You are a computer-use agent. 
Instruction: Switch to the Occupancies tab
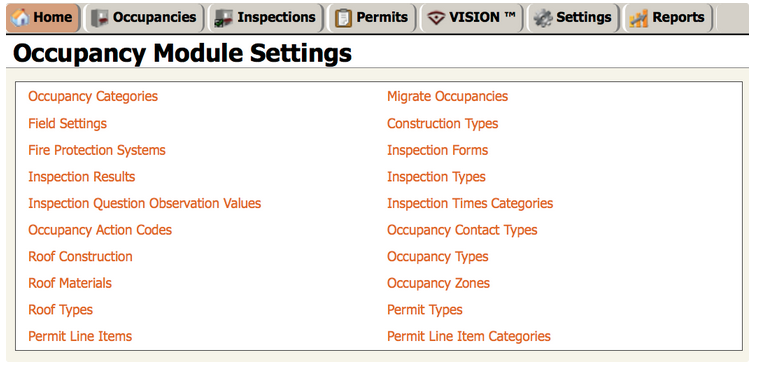(144, 18)
